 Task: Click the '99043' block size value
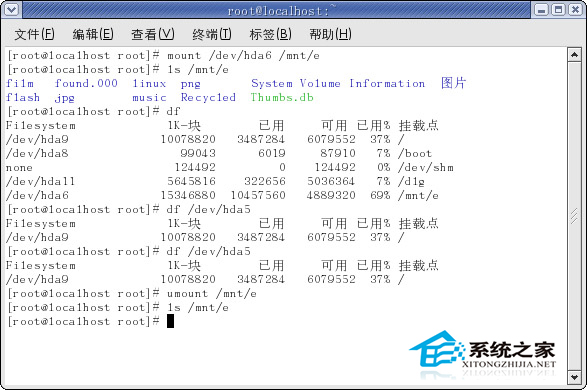pyautogui.click(x=198, y=153)
